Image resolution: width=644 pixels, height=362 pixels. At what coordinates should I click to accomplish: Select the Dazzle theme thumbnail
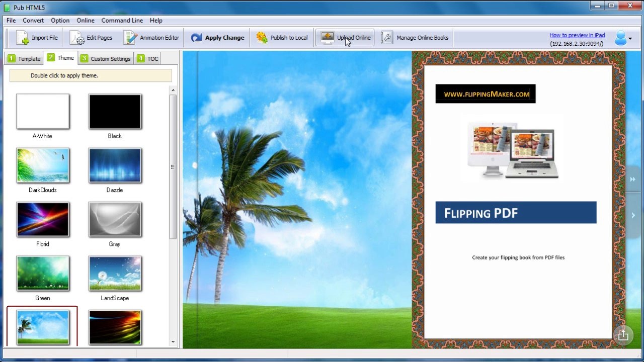click(x=115, y=165)
